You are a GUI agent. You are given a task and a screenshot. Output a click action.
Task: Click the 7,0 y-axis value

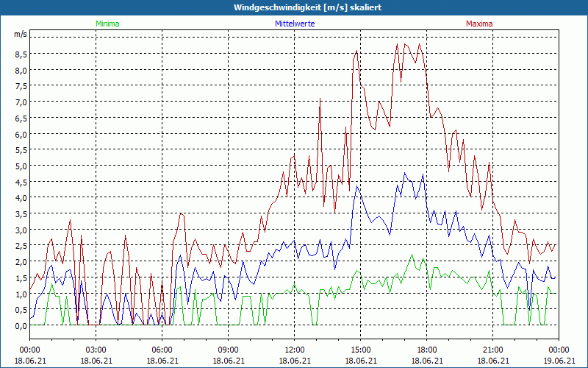point(21,102)
